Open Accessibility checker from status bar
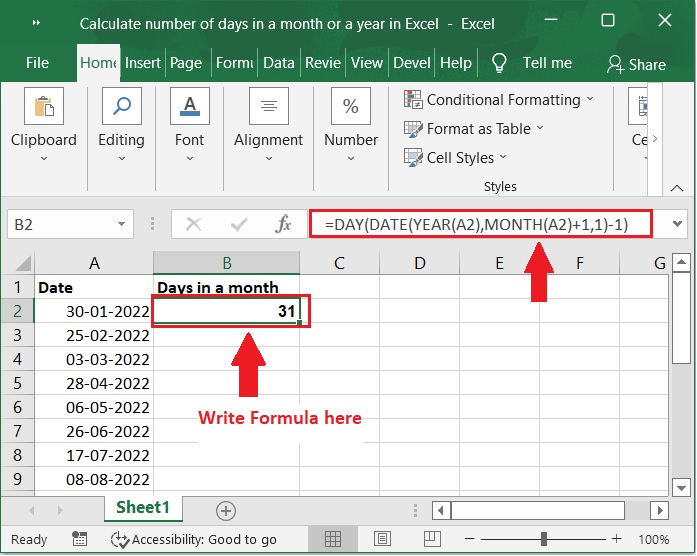697x556 pixels. (x=195, y=540)
